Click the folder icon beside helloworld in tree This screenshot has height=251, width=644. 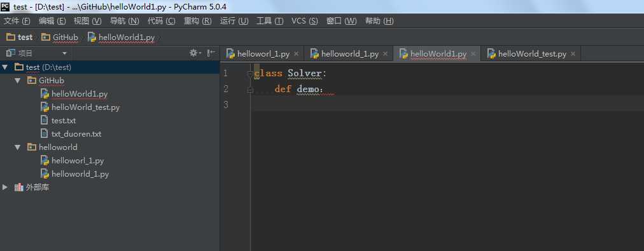coord(32,147)
